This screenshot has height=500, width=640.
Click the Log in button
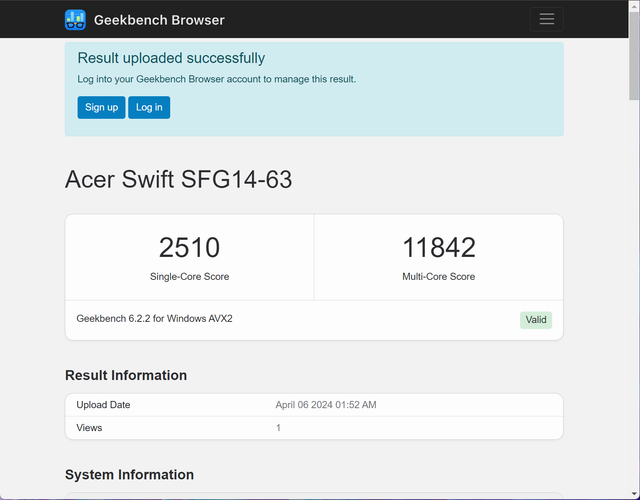(149, 107)
